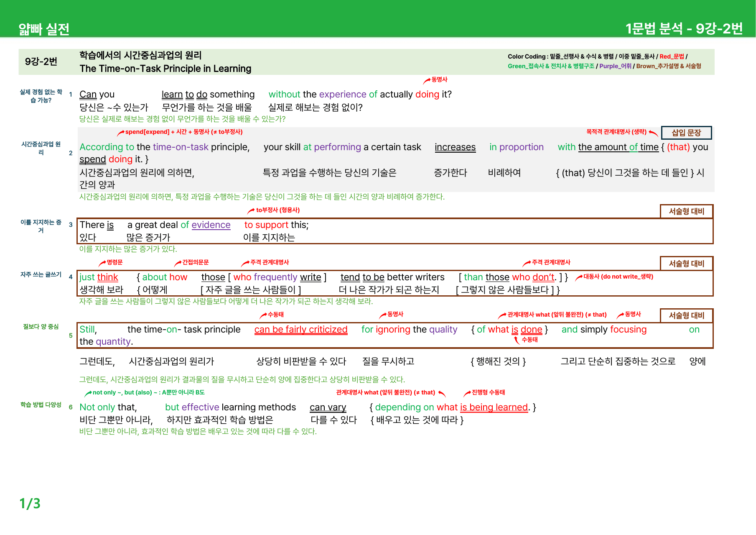
Task: Click 'to support this;' in sentence 3
Action: (277, 225)
